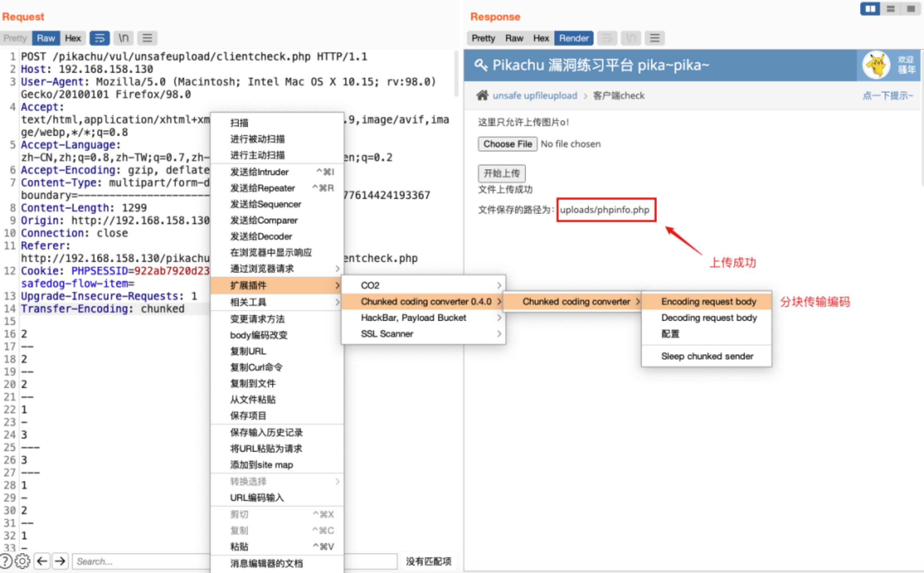Image resolution: width=924 pixels, height=573 pixels.
Task: Open the Response panel hamburger menu
Action: (654, 38)
